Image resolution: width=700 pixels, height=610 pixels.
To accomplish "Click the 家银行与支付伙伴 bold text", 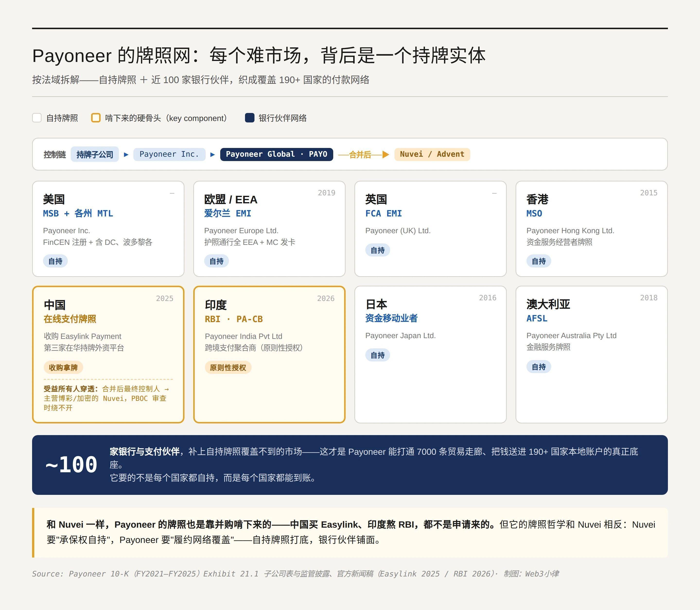I will (x=144, y=451).
